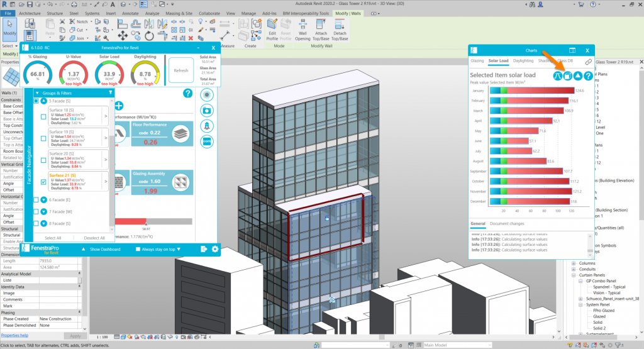Click the Detach Top/Base icon
This screenshot has height=349, width=644.
click(x=340, y=30)
